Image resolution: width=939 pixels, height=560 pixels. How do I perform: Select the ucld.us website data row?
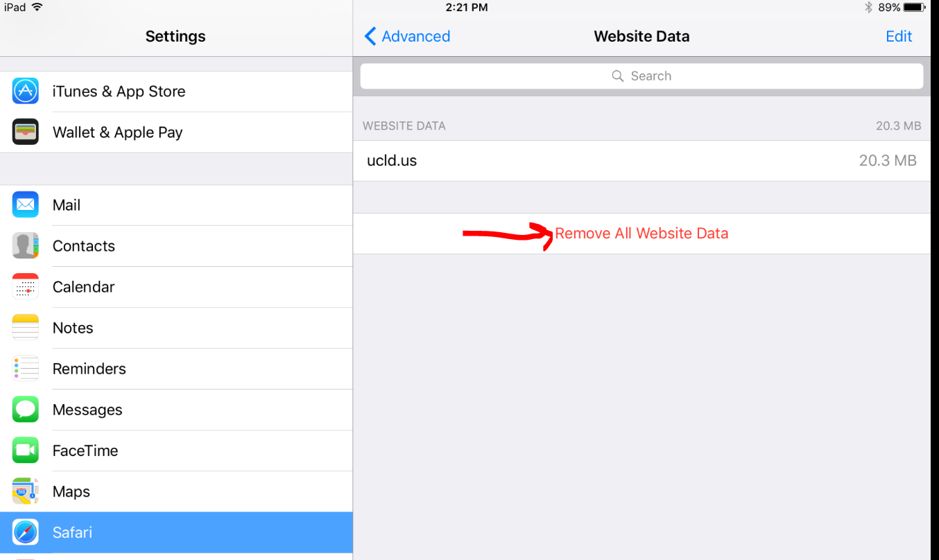[x=641, y=161]
